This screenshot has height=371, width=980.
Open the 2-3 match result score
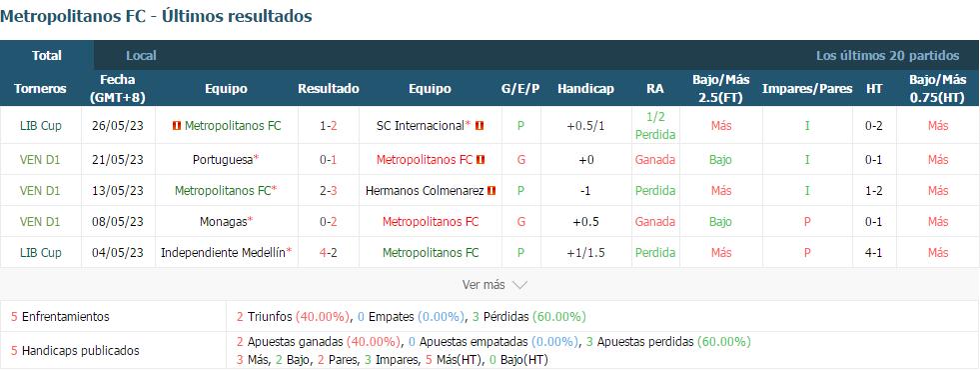point(328,190)
